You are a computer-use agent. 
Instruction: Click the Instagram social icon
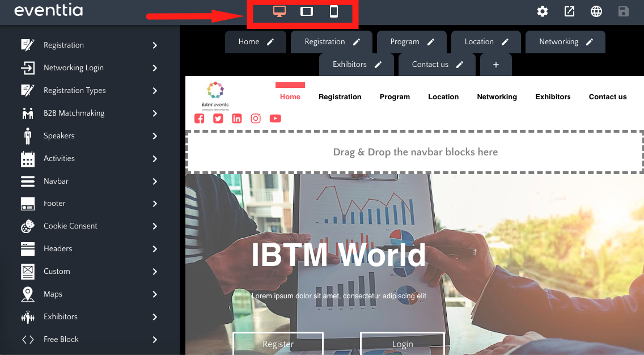pyautogui.click(x=256, y=119)
